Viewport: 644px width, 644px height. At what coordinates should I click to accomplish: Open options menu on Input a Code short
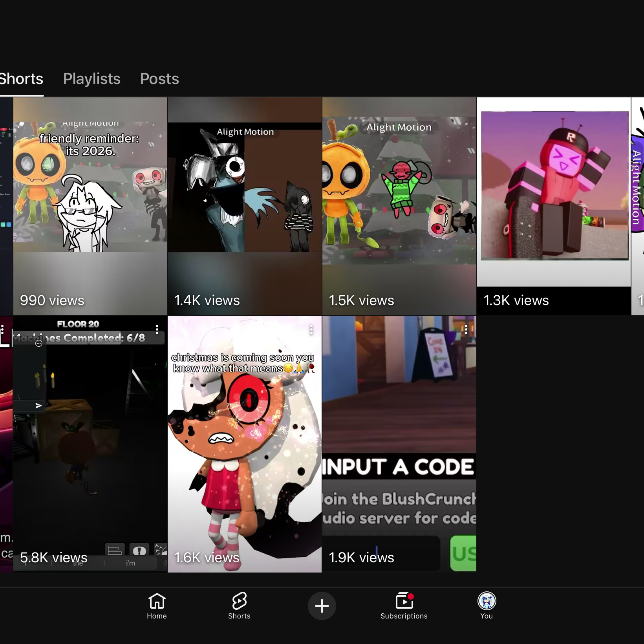466,330
